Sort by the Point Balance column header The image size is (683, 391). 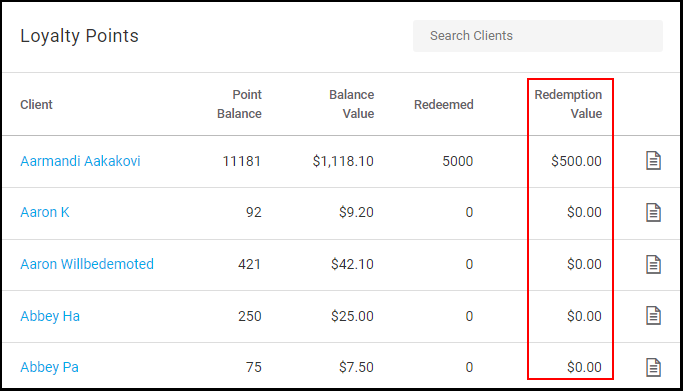tap(239, 104)
